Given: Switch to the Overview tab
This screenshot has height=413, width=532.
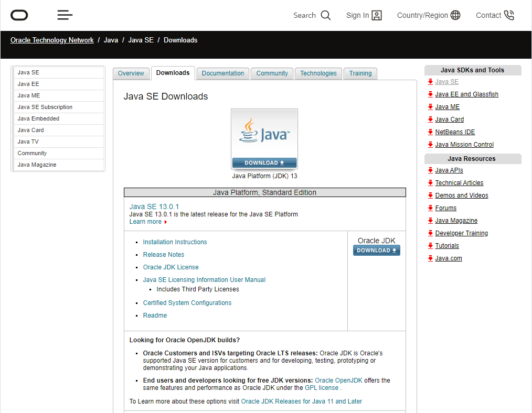Looking at the screenshot, I should click(131, 73).
